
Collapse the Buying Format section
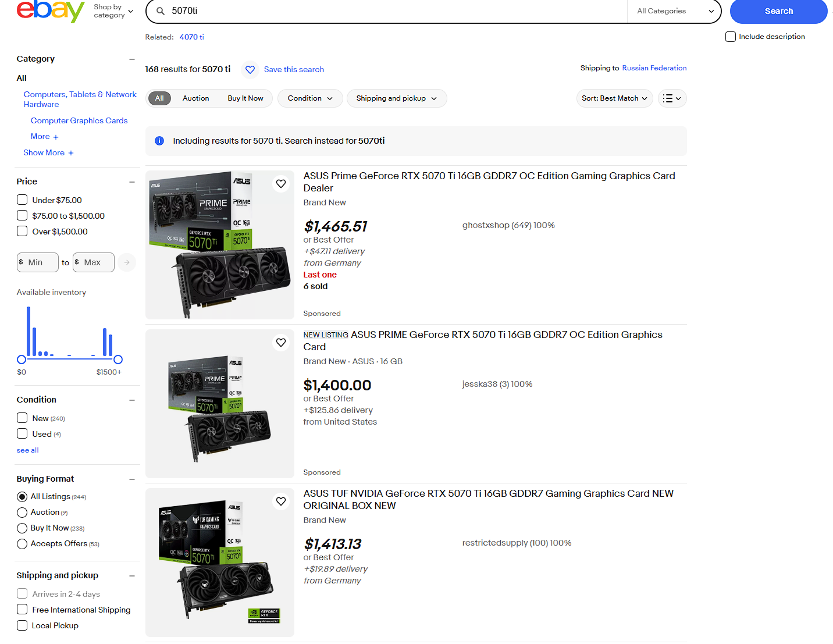(132, 479)
